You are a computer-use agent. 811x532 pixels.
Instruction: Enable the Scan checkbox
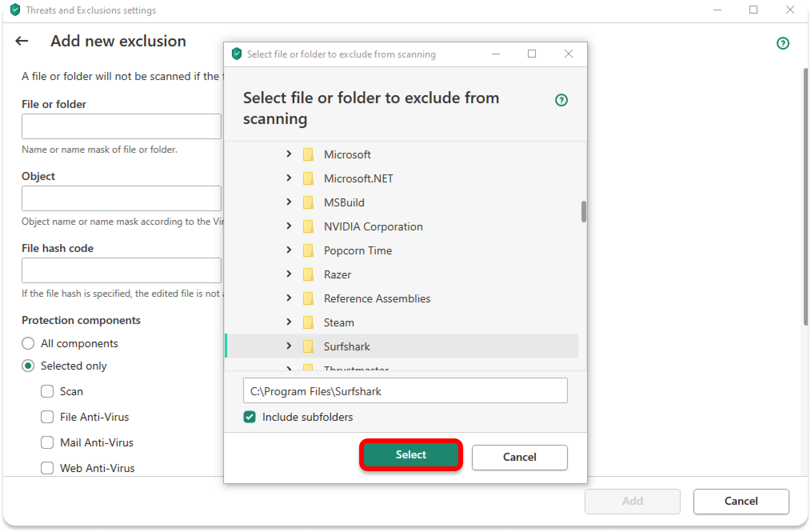[47, 391]
